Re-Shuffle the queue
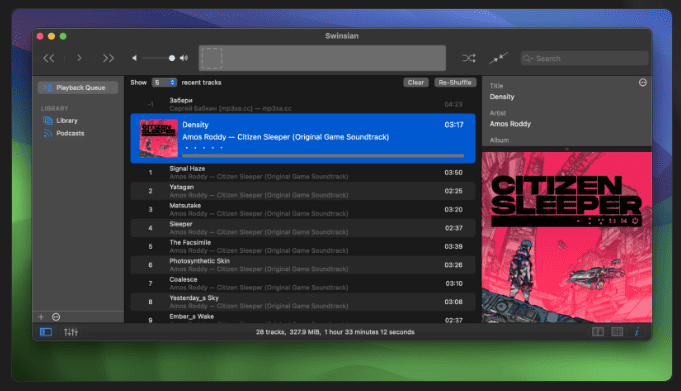681x391 pixels. (455, 83)
